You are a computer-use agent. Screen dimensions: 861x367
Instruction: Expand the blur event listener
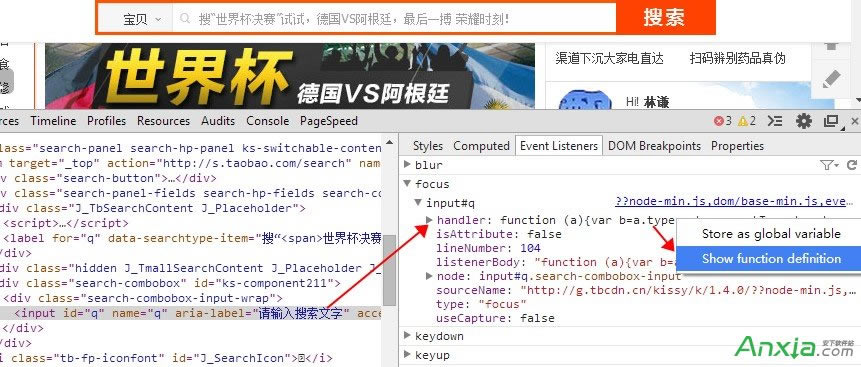(407, 164)
